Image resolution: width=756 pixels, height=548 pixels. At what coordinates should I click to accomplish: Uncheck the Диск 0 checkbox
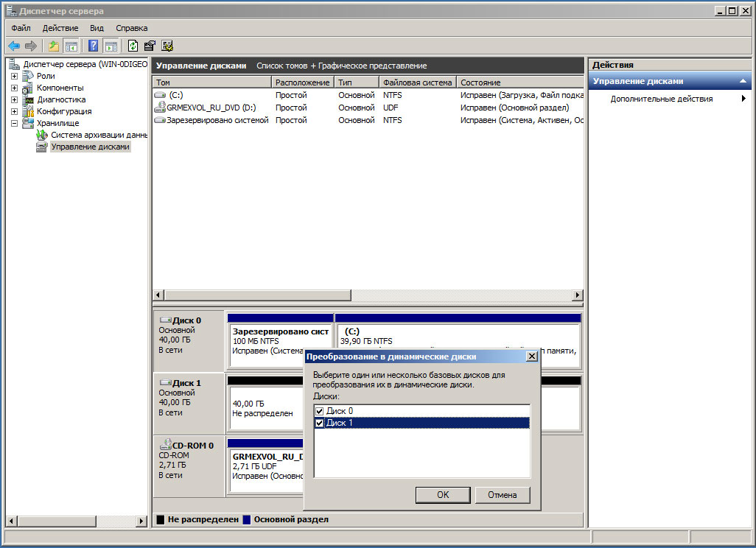click(x=319, y=411)
